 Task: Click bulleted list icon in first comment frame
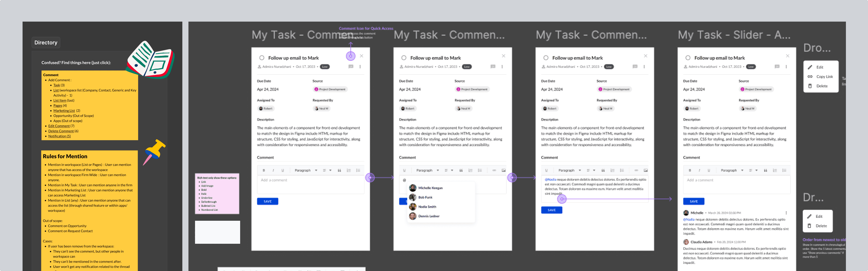pyautogui.click(x=358, y=170)
